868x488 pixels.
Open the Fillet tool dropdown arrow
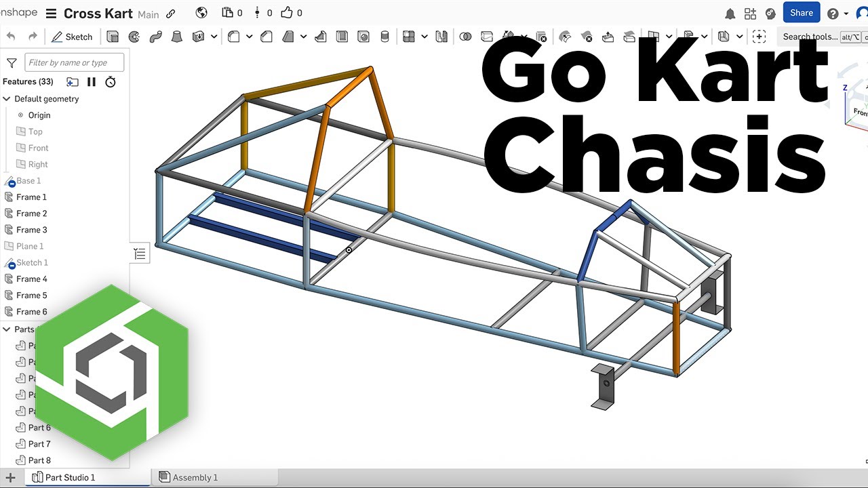[x=250, y=37]
